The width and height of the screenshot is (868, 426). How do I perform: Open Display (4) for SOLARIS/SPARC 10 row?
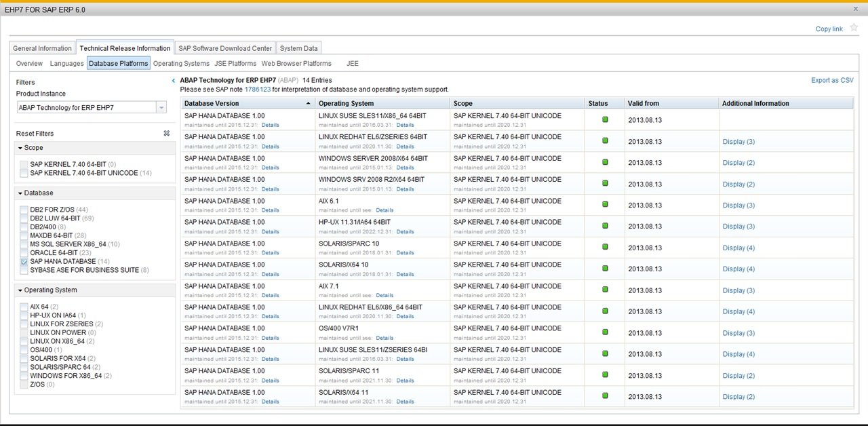click(x=738, y=248)
